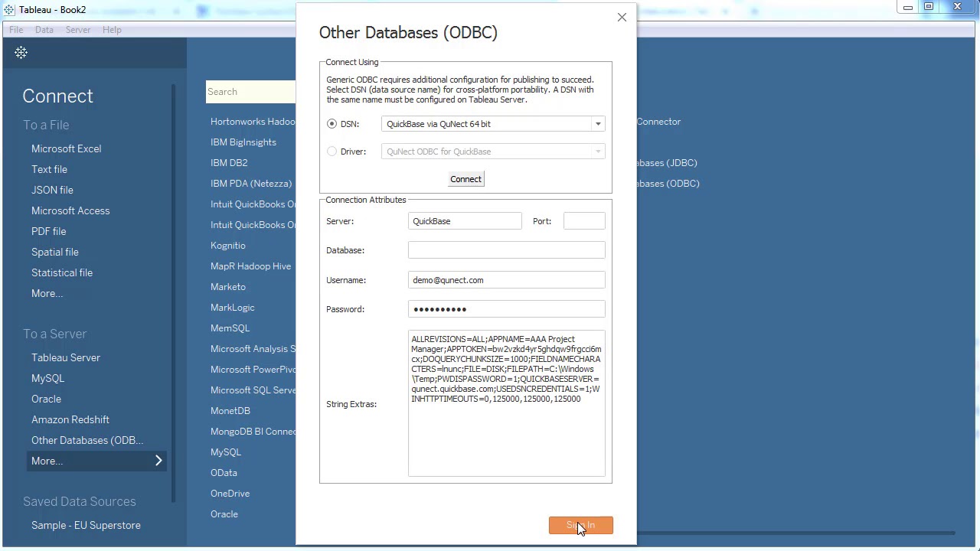Open the QuickBase via QuNect 64 bit DSN dropdown
This screenshot has height=551, width=980.
point(597,123)
